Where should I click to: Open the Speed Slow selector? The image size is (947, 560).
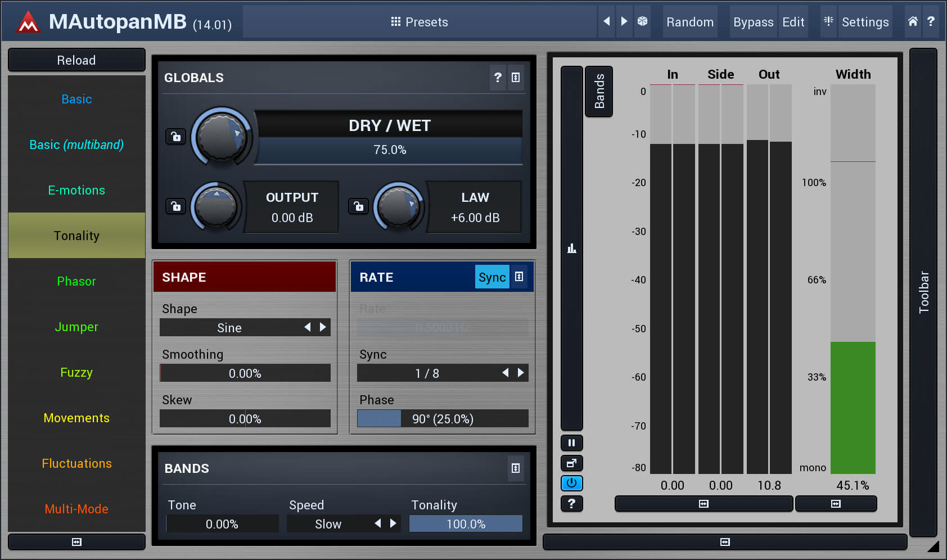pos(344,523)
